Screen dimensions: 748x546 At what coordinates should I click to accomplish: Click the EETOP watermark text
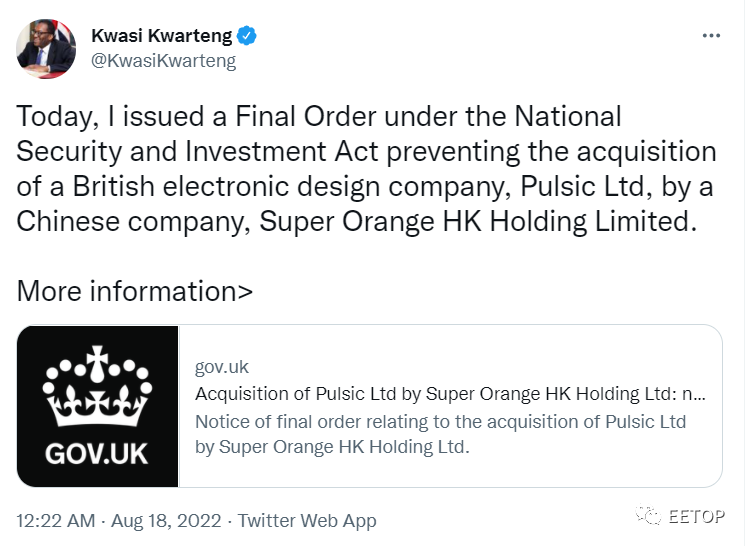click(697, 518)
